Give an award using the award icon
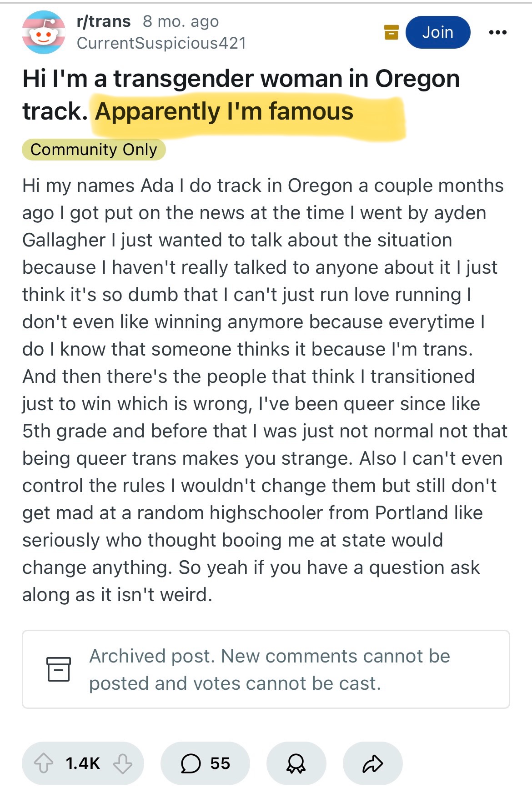Screen dimensions: 532x798 [x=296, y=763]
